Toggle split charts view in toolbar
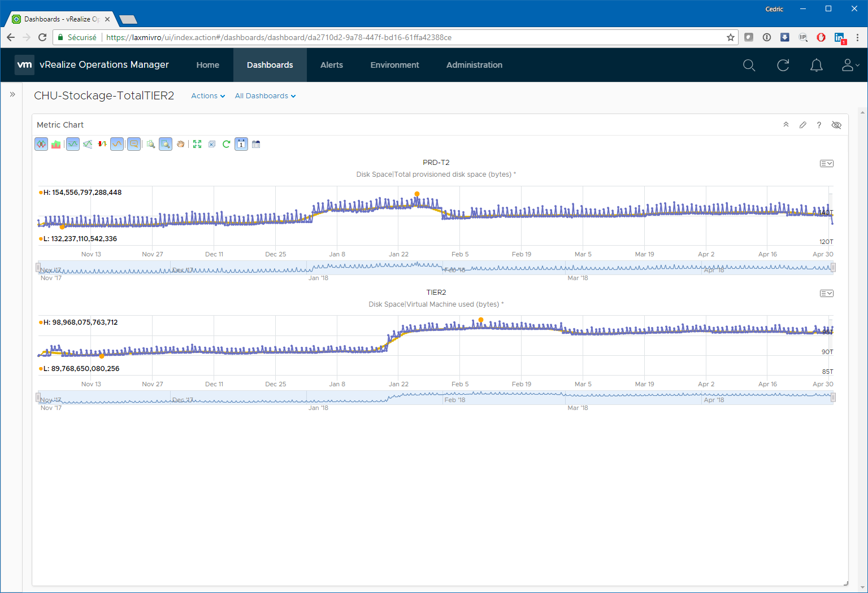Image resolution: width=868 pixels, height=593 pixels. [41, 144]
